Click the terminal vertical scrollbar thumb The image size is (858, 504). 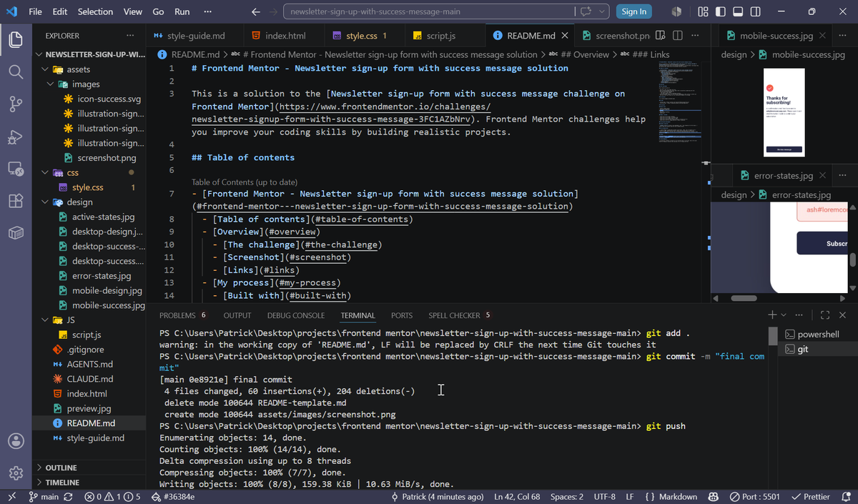tap(771, 336)
